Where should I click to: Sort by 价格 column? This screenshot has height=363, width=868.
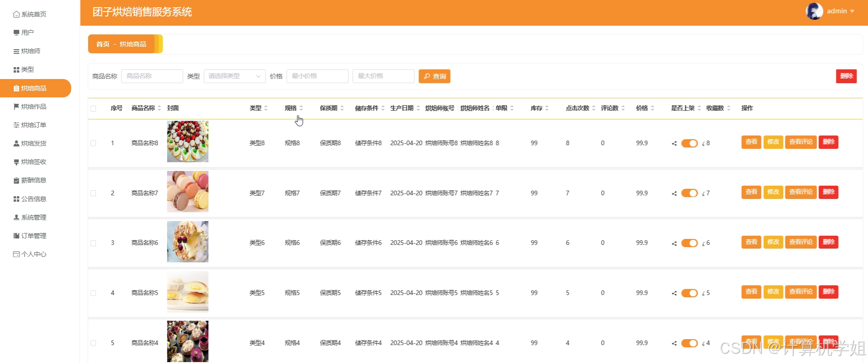click(x=652, y=108)
